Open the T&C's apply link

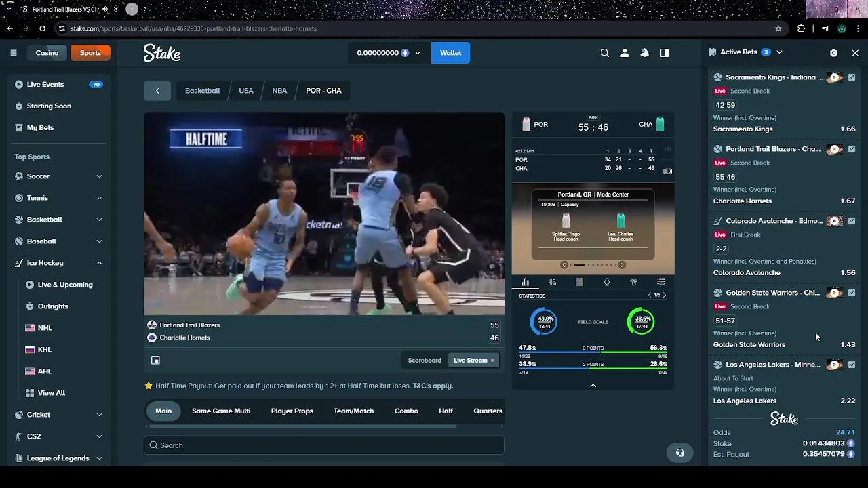tap(433, 386)
